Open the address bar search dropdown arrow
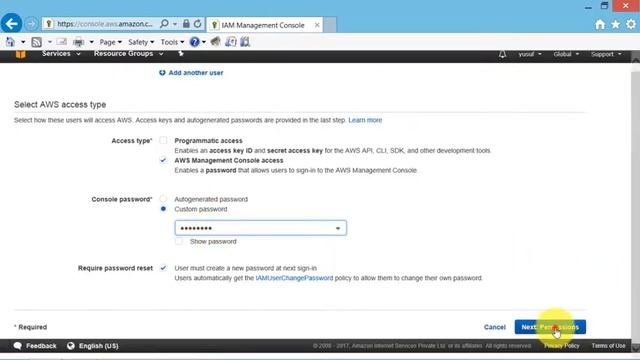This screenshot has height=360, width=640. click(x=175, y=24)
